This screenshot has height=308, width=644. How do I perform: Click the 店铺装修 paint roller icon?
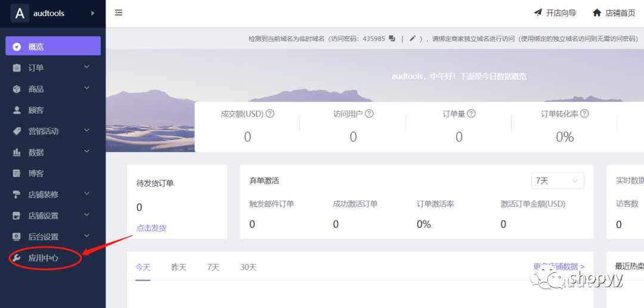17,194
